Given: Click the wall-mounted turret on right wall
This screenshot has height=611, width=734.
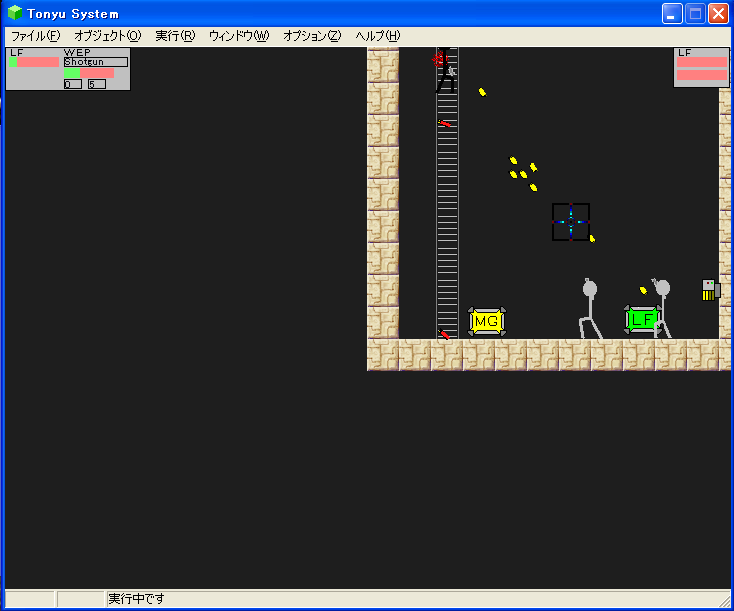Looking at the screenshot, I should click(711, 289).
